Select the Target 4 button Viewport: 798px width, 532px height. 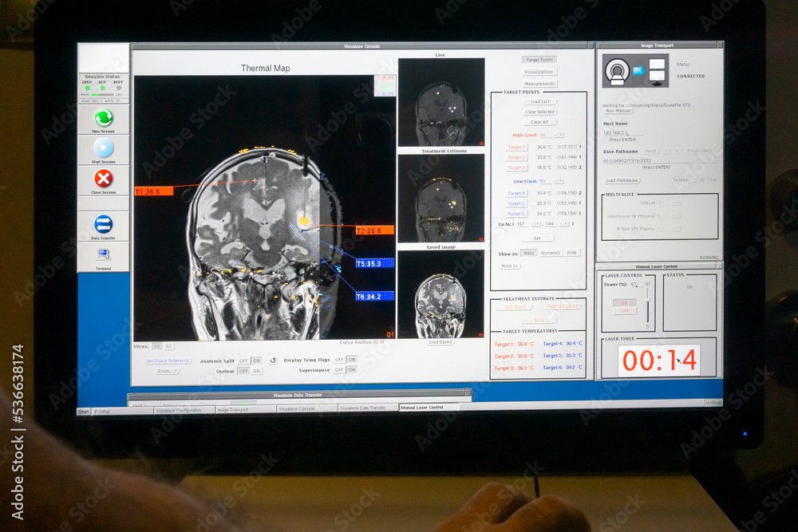click(x=516, y=193)
